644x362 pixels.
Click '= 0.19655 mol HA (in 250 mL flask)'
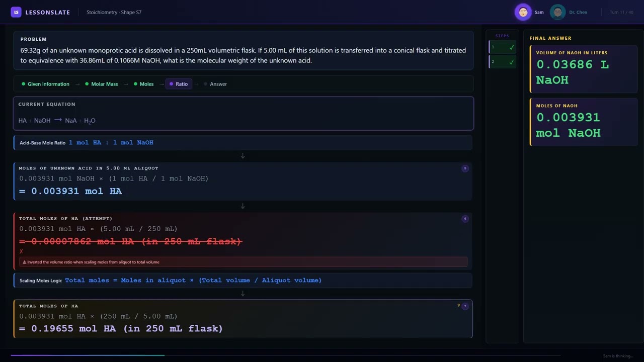[x=121, y=328]
